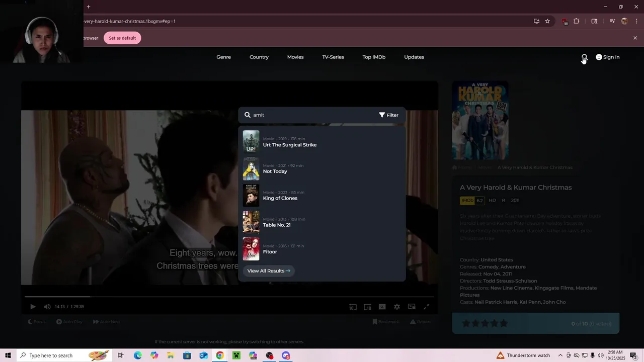Click View All Results button
Viewport: 644px width, 362px height.
[x=269, y=270]
